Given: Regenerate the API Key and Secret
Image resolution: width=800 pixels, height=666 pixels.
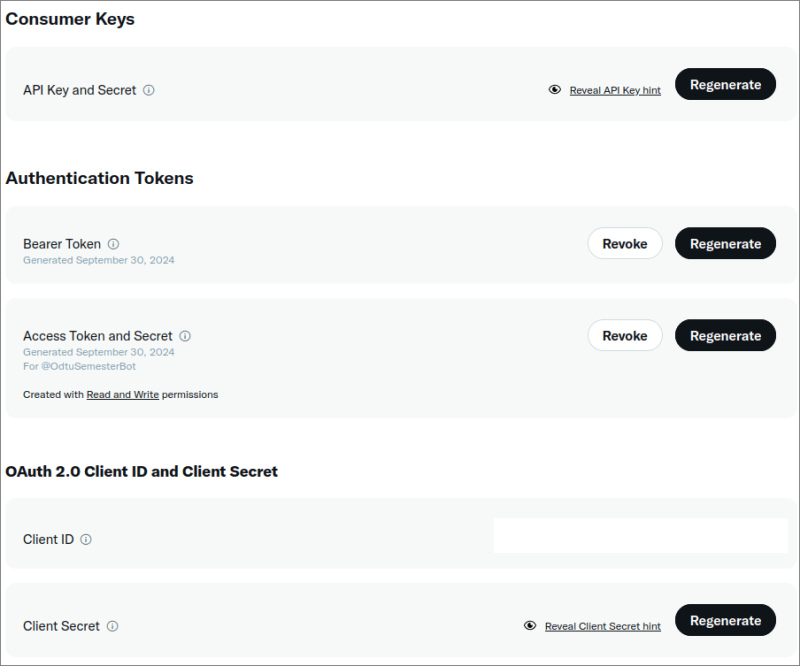Looking at the screenshot, I should (x=725, y=84).
